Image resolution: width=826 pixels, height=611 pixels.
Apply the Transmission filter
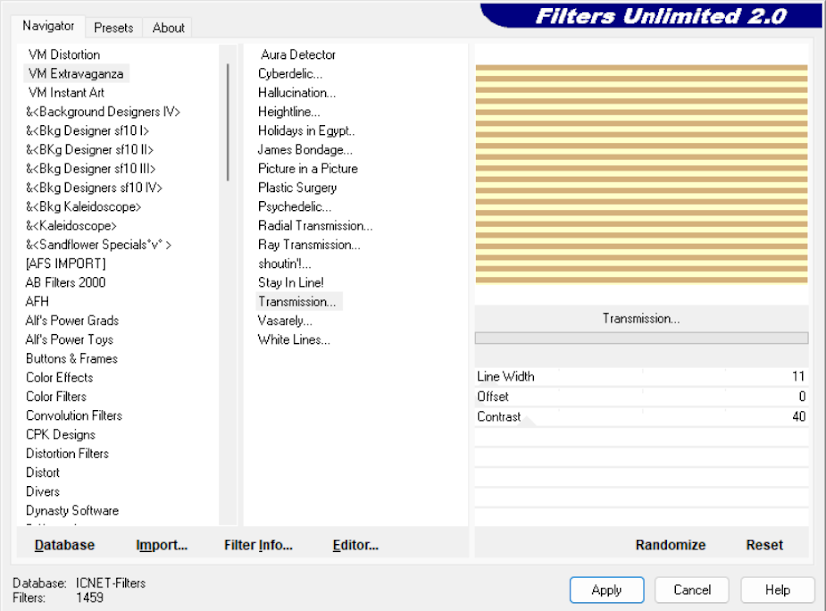click(607, 590)
